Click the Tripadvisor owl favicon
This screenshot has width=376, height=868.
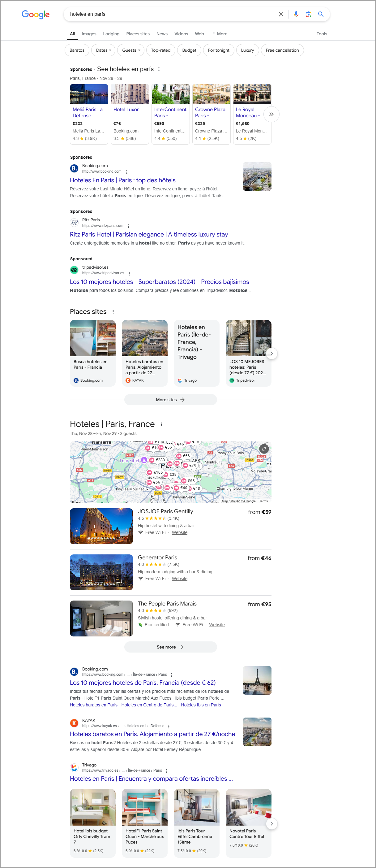pyautogui.click(x=74, y=270)
